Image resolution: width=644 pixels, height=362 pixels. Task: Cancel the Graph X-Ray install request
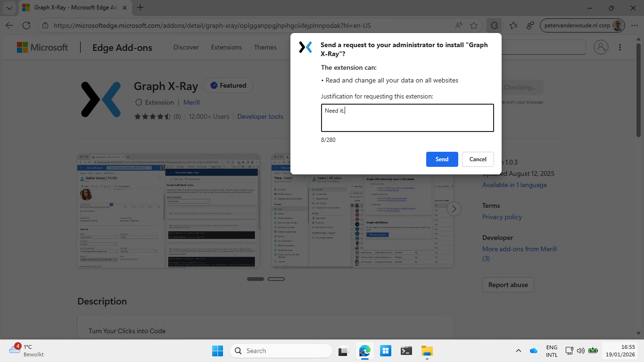[478, 159]
